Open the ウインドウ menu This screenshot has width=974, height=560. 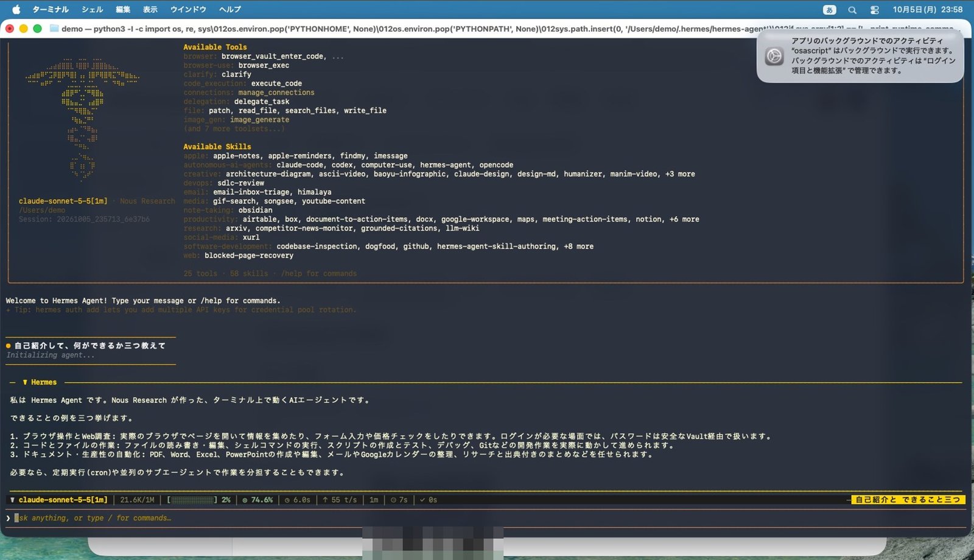click(x=188, y=9)
